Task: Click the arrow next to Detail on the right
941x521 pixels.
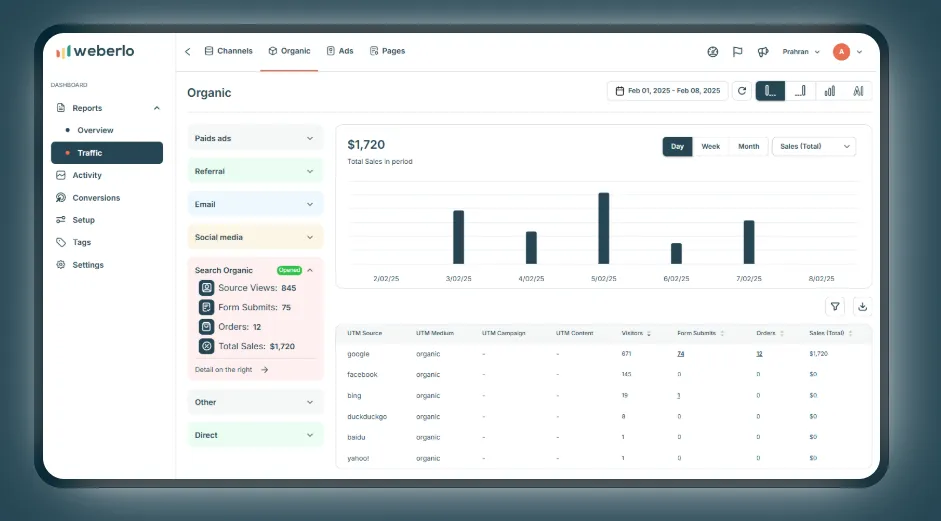Action: (x=264, y=370)
